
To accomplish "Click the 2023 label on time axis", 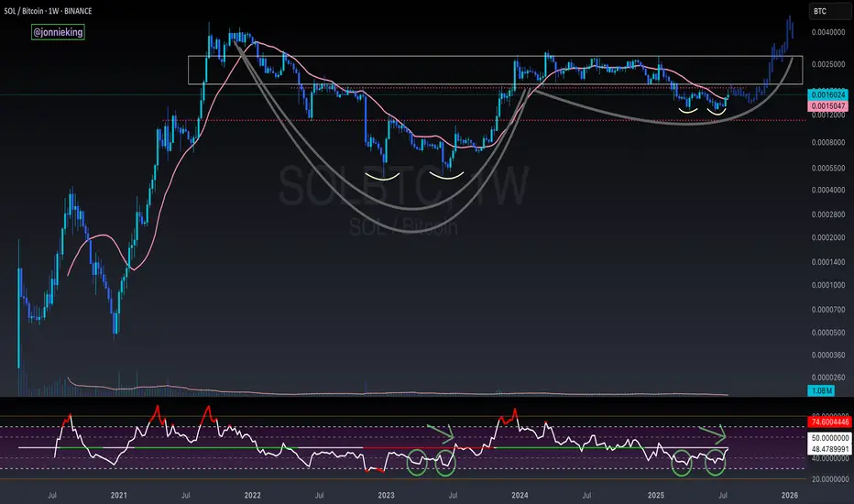I will pos(386,495).
